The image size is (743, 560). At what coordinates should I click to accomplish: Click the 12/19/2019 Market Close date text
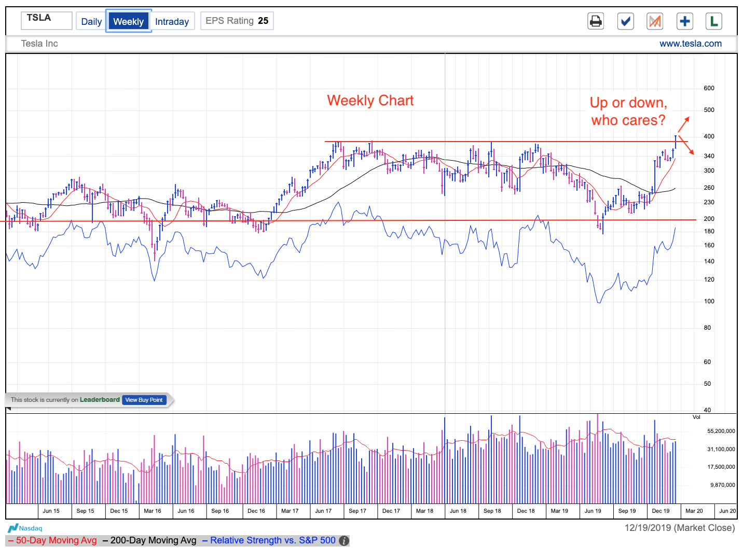coord(680,528)
